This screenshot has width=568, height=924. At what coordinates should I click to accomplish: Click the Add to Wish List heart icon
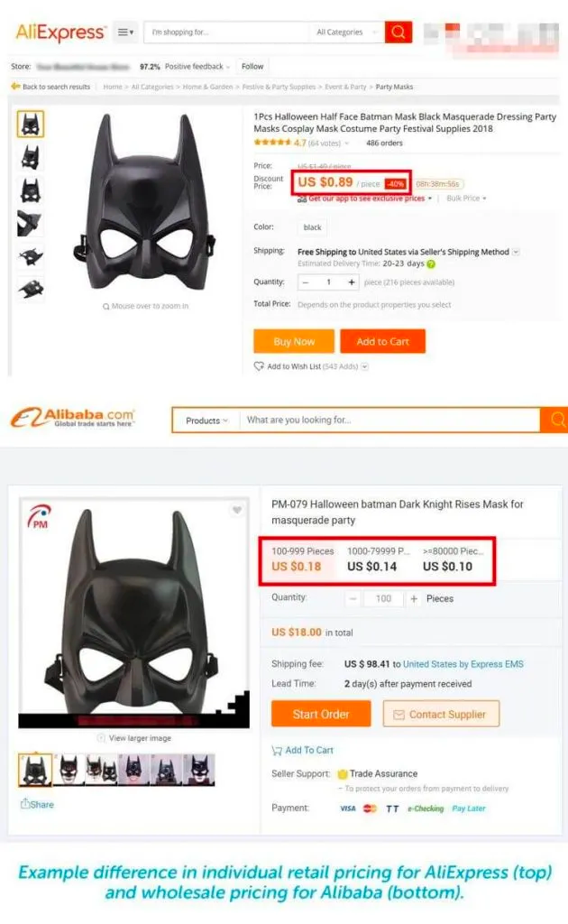pyautogui.click(x=260, y=365)
